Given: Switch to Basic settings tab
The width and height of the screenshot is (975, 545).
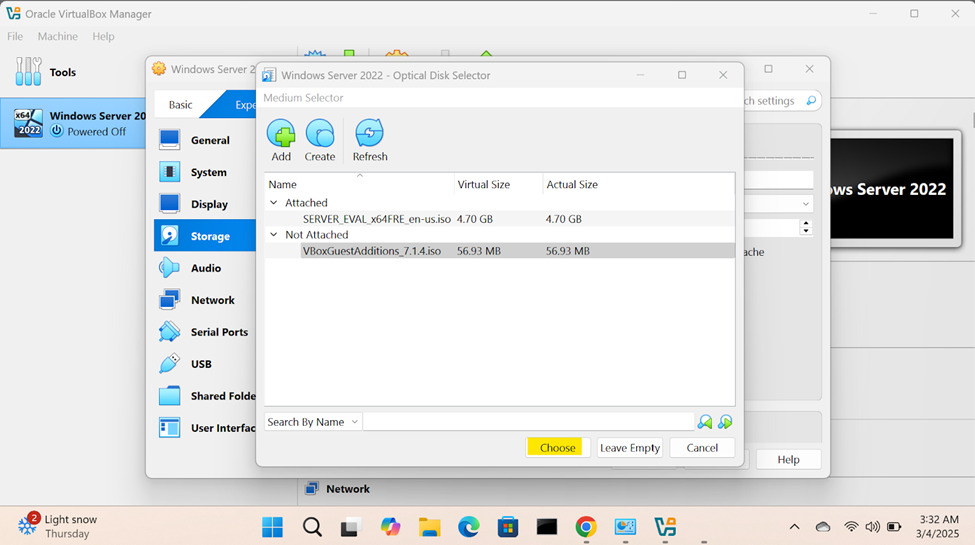Looking at the screenshot, I should (180, 105).
